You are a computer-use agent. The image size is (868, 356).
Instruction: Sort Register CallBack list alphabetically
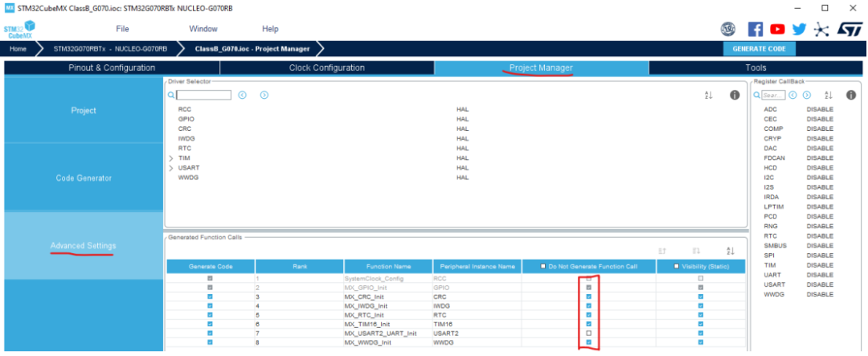829,96
